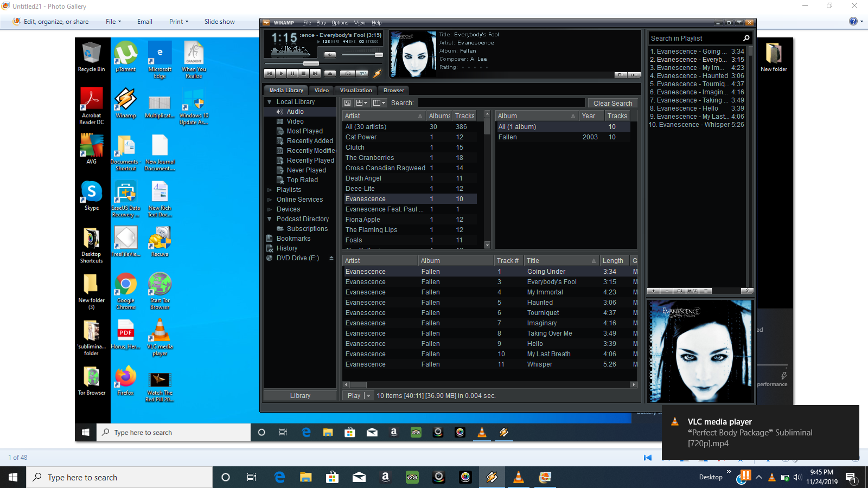Mute Winamp using the speaker button
The image size is (868, 488).
pyautogui.click(x=330, y=55)
